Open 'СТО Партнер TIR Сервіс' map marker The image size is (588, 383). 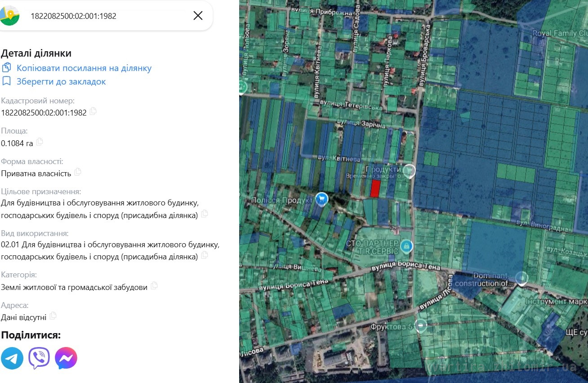pyautogui.click(x=406, y=246)
